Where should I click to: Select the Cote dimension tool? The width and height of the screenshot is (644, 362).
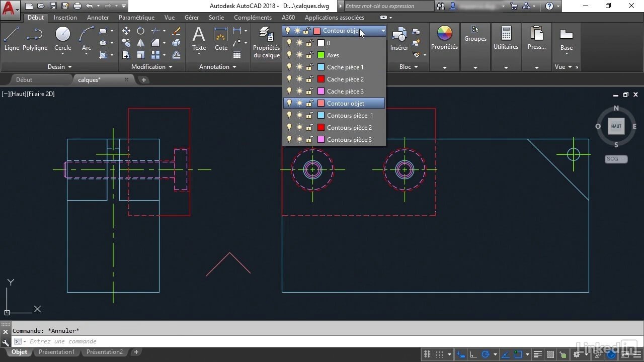pyautogui.click(x=221, y=39)
